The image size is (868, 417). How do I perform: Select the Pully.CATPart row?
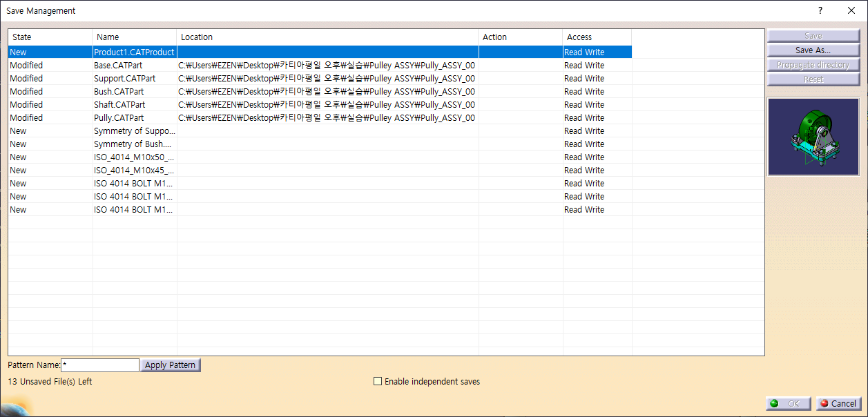(320, 117)
